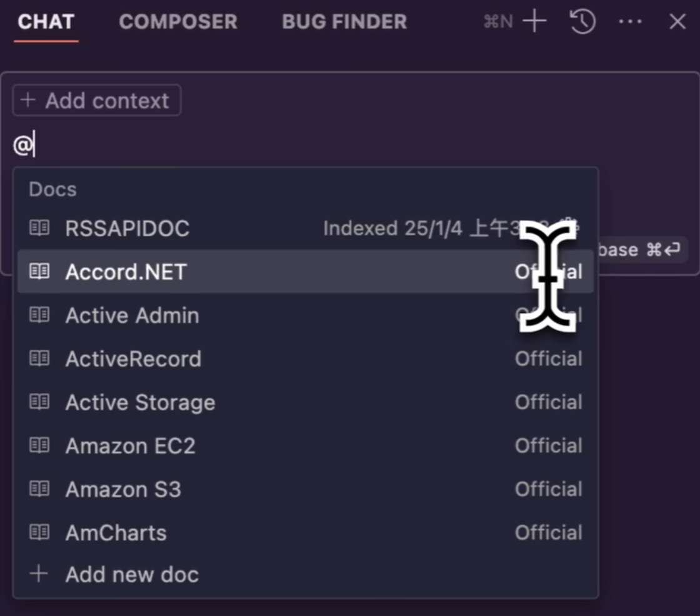Select Amazon S3 documentation entry
Viewport: 700px width, 616px height.
124,489
